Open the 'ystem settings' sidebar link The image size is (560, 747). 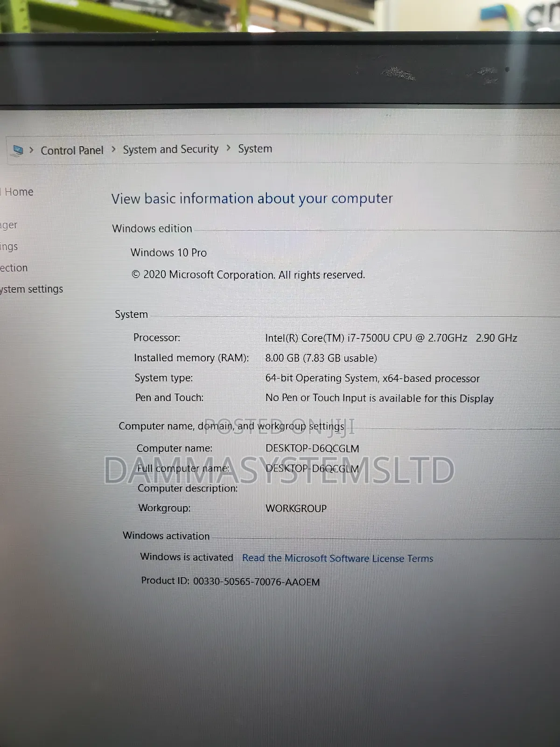tap(31, 289)
